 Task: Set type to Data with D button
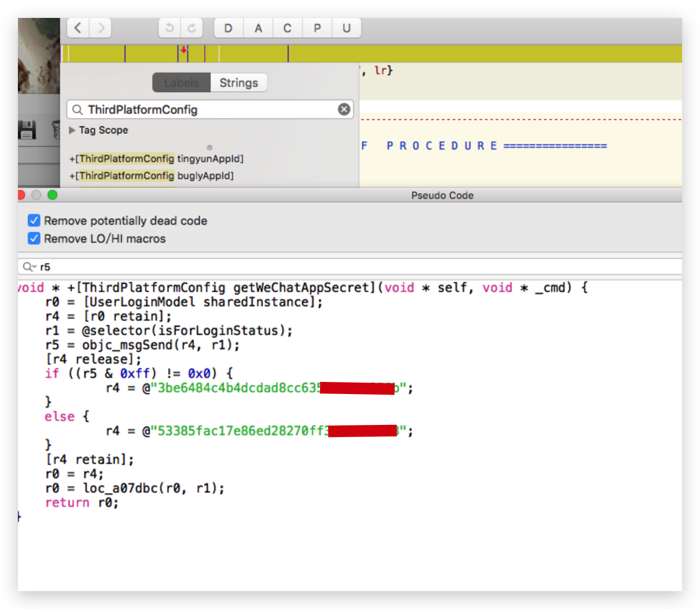pyautogui.click(x=228, y=28)
